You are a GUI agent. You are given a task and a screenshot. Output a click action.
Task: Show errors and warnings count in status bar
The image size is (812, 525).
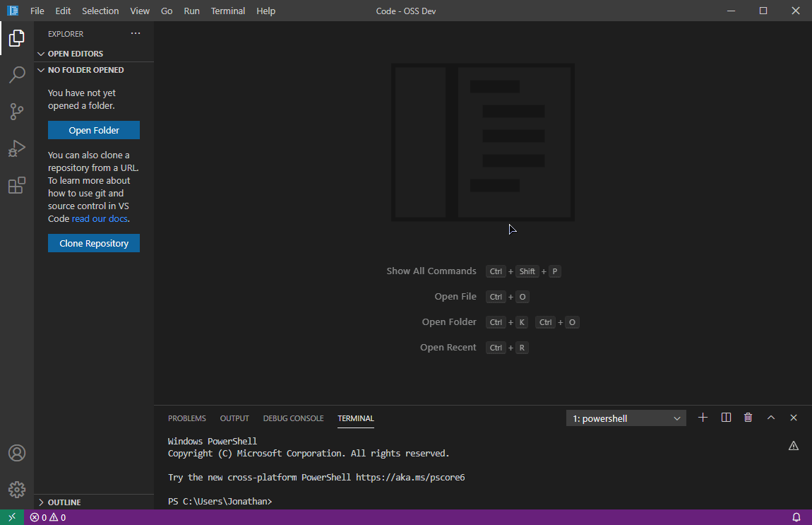[47, 517]
